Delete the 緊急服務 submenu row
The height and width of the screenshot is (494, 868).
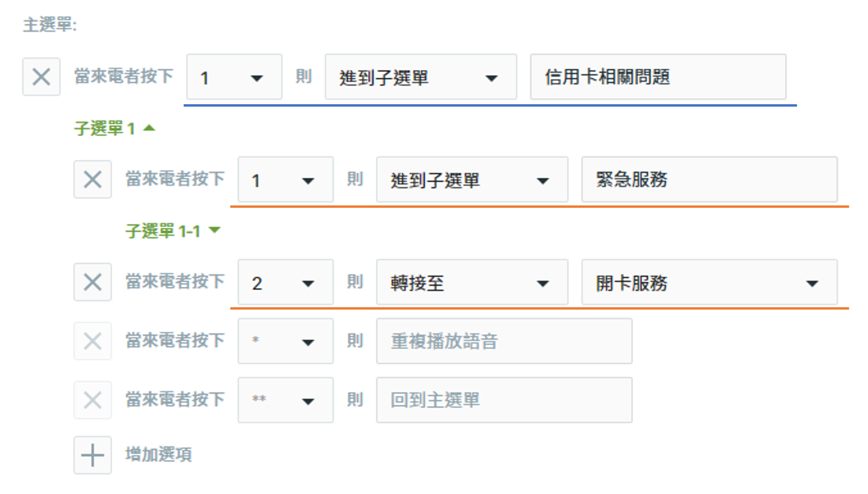click(93, 179)
